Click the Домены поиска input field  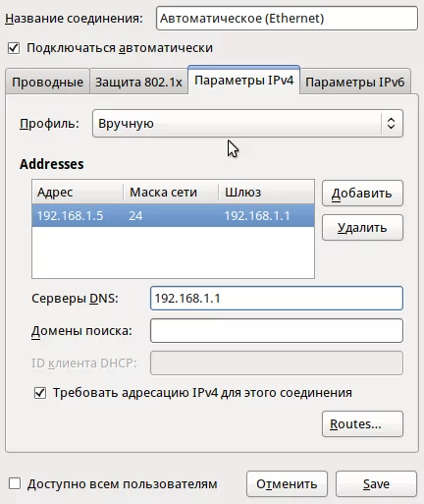click(277, 331)
